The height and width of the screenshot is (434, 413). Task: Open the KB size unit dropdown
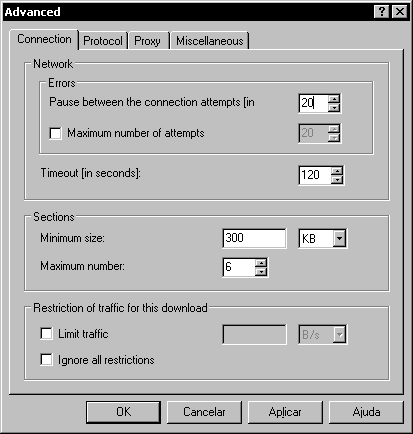[339, 238]
